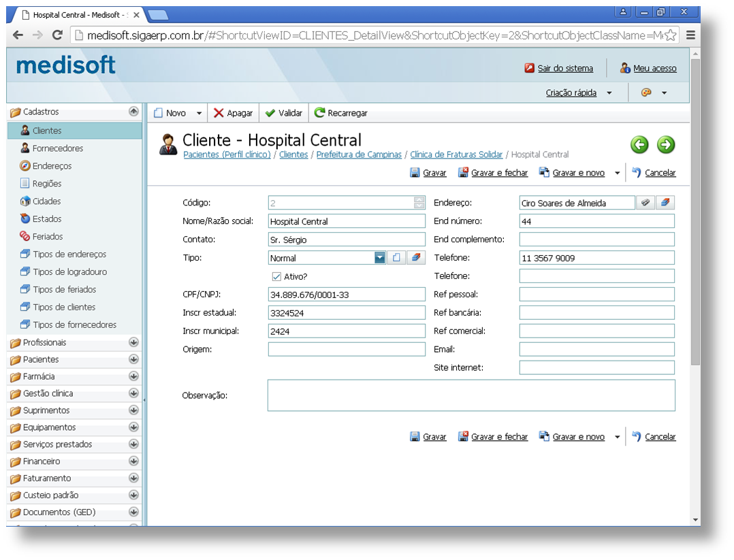This screenshot has width=734, height=560.
Task: Click the Prefeitura de Campinas breadcrumb link
Action: pyautogui.click(x=359, y=154)
